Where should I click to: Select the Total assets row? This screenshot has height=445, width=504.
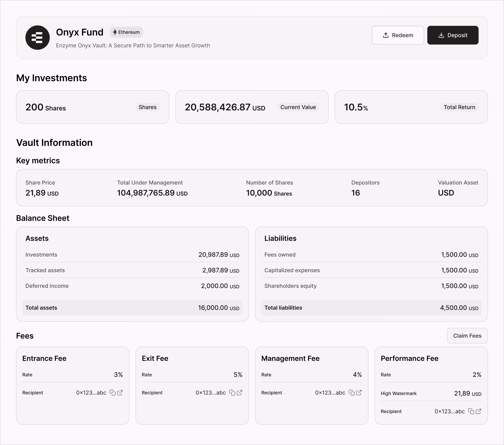[132, 308]
